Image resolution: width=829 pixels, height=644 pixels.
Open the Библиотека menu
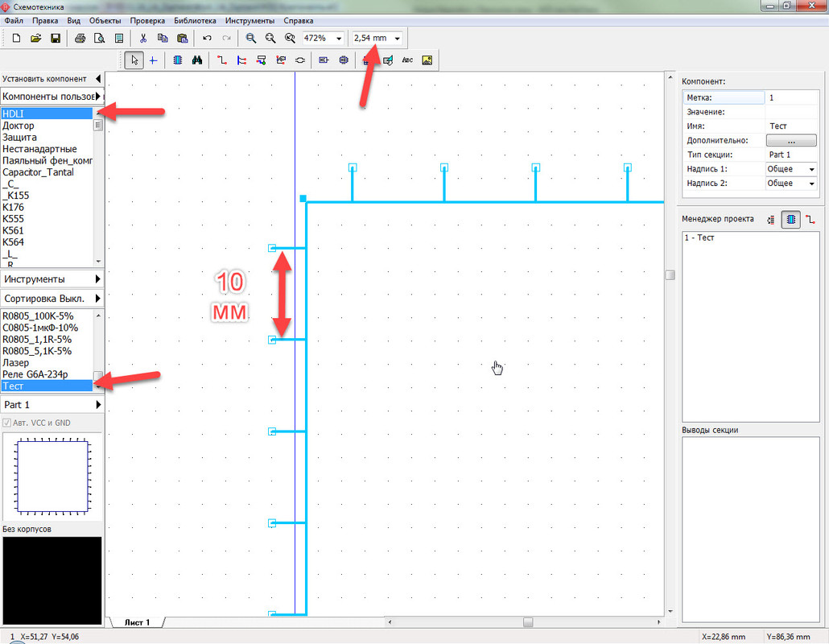pyautogui.click(x=195, y=21)
